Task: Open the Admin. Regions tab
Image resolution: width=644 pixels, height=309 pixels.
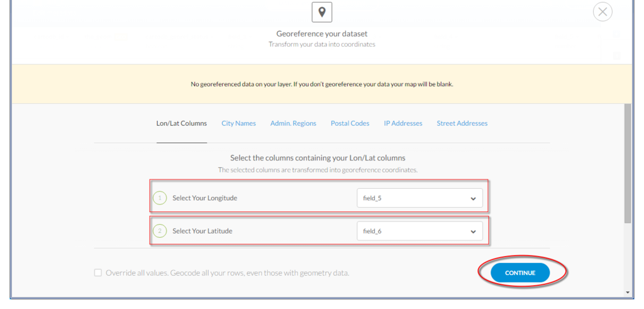Action: point(293,123)
